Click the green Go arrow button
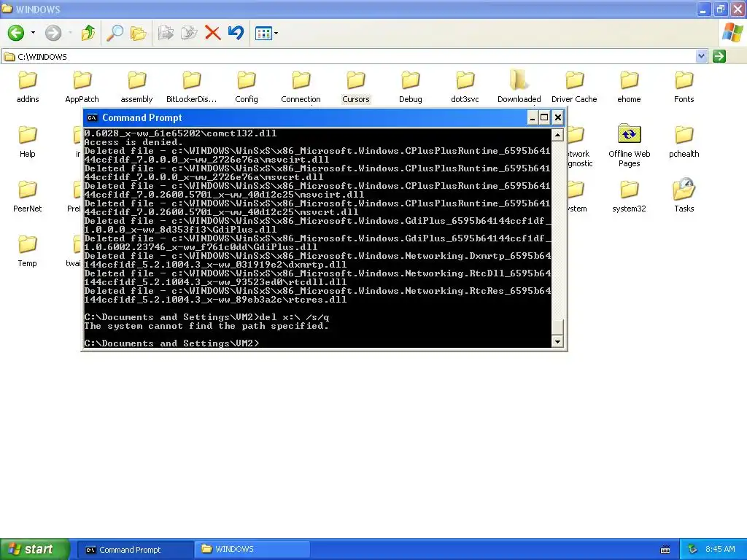 coord(719,56)
